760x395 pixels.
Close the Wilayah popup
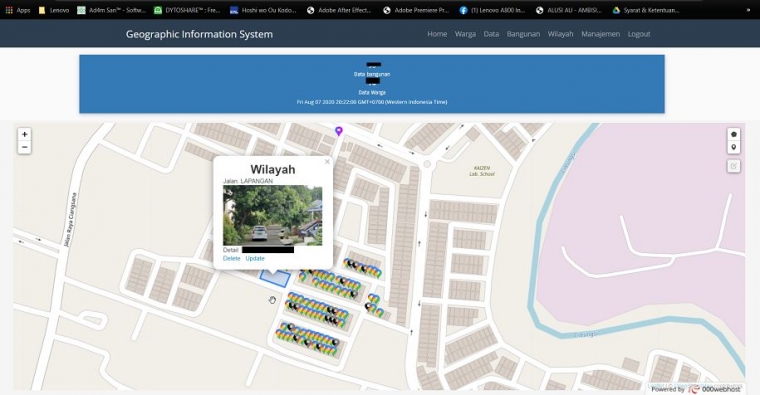pyautogui.click(x=327, y=162)
